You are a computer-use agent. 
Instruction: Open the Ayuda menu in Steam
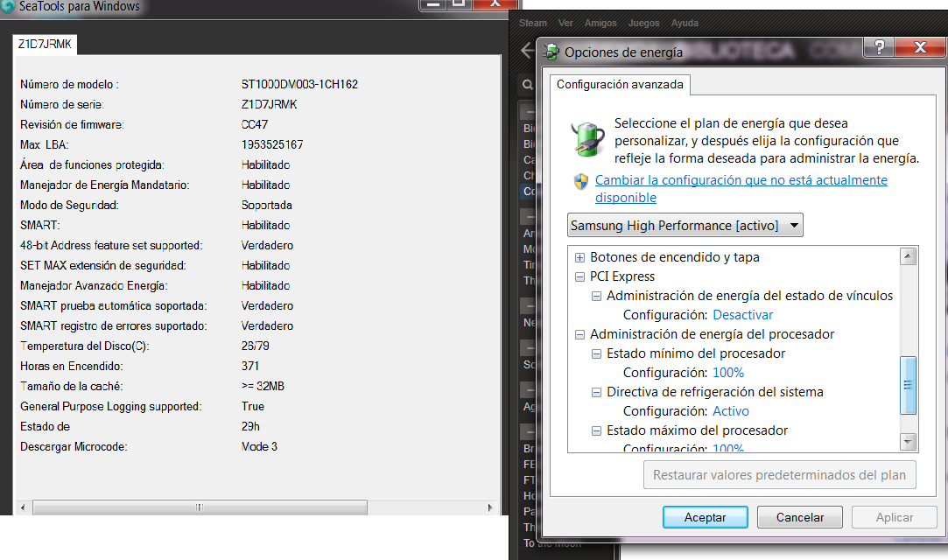click(685, 23)
